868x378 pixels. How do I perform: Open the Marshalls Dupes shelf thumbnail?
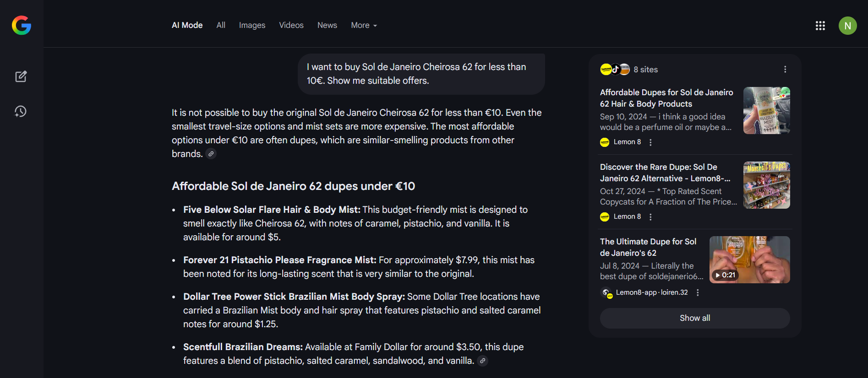[767, 185]
